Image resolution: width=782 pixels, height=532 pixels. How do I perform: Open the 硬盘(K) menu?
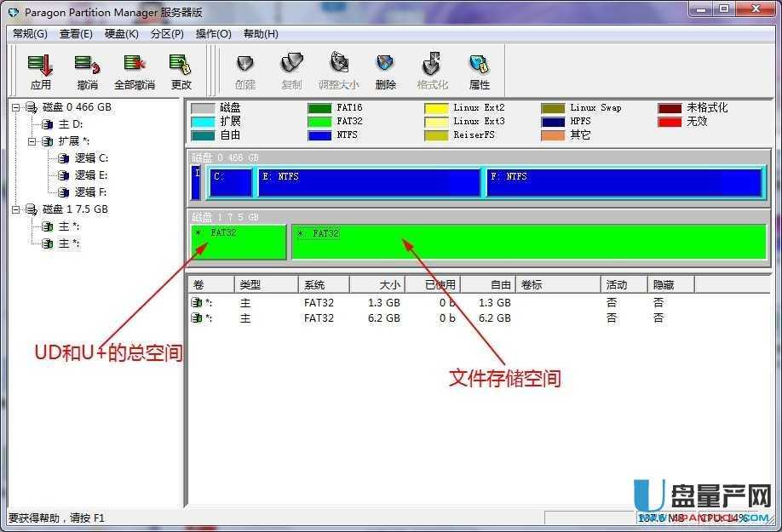[x=121, y=33]
